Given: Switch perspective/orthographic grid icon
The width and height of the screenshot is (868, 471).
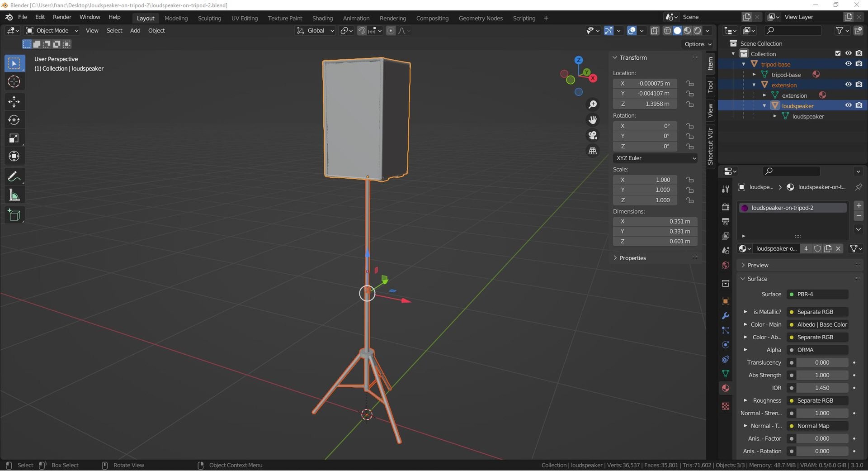Looking at the screenshot, I should 592,151.
